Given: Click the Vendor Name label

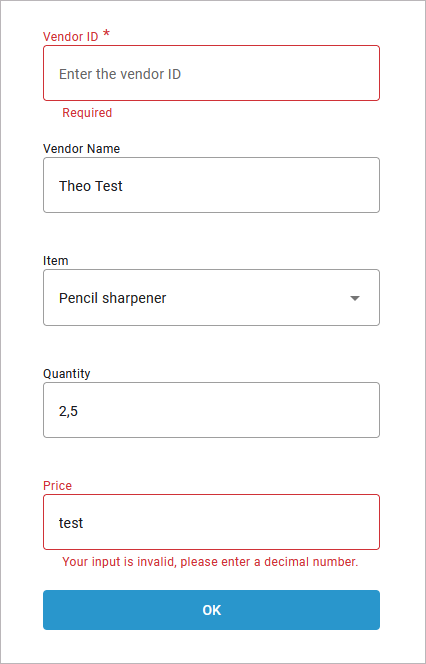Looking at the screenshot, I should click(81, 149).
